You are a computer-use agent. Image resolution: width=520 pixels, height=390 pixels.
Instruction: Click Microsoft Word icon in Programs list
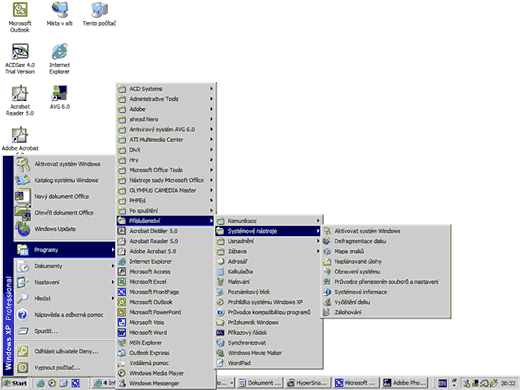[122, 332]
